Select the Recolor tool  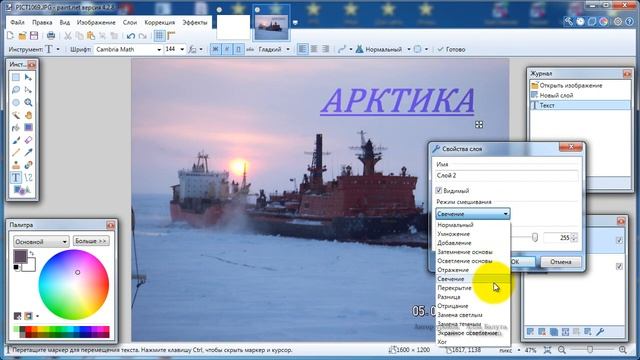[28, 165]
